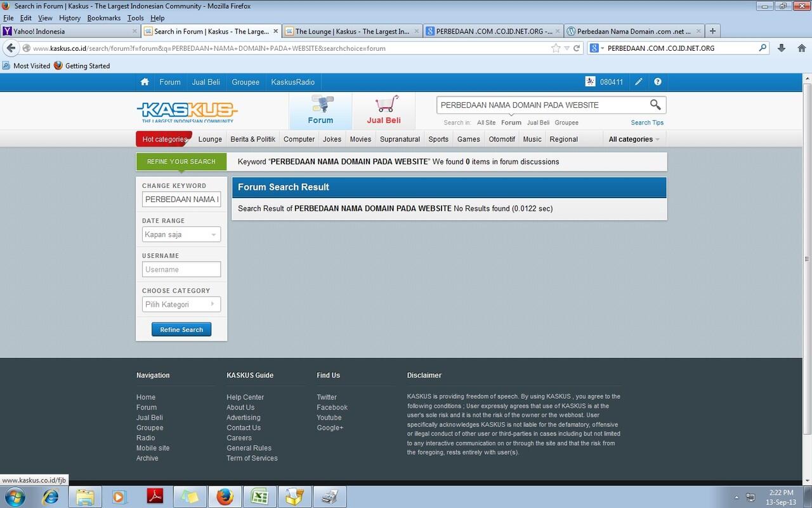Open the Tools menu
The height and width of the screenshot is (508, 812).
pyautogui.click(x=136, y=18)
